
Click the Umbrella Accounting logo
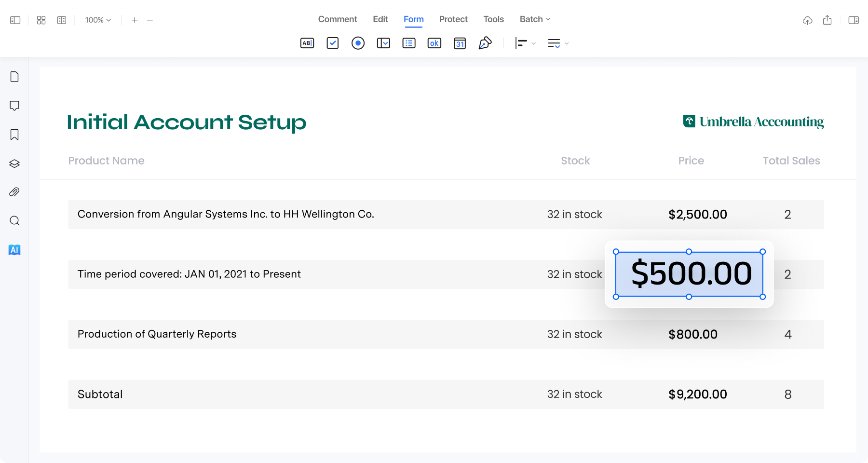coord(753,122)
